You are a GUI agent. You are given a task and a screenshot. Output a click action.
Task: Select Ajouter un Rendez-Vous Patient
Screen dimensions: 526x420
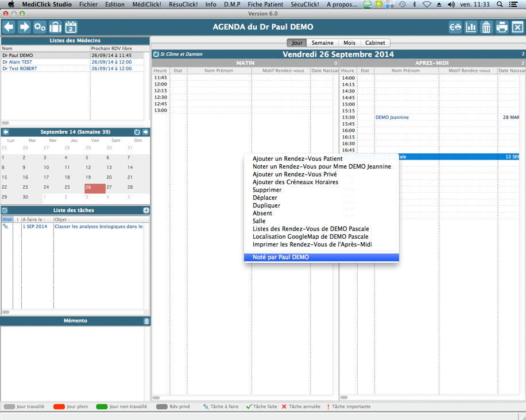point(297,159)
